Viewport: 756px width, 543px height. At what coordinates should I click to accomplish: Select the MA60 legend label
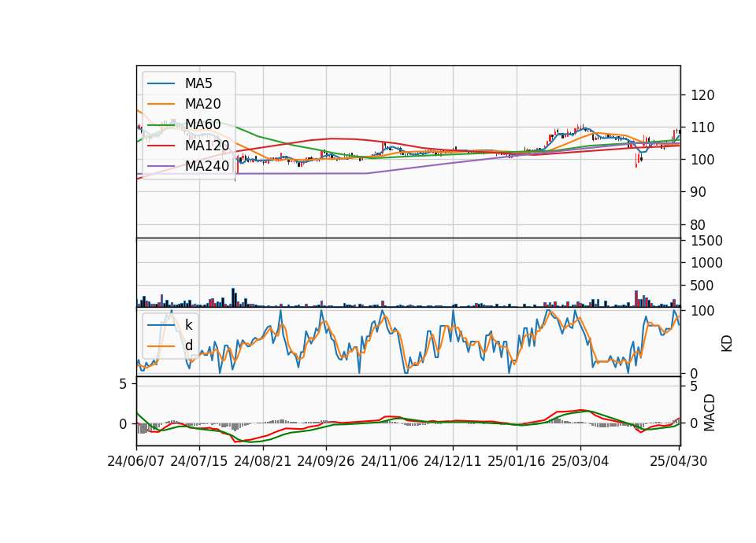point(203,124)
